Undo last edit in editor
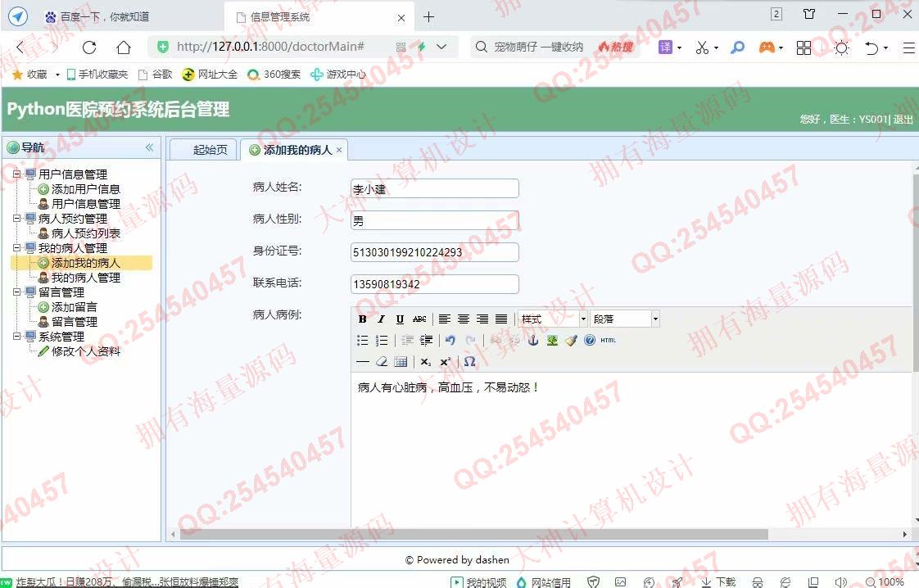Image resolution: width=919 pixels, height=588 pixels. click(450, 340)
